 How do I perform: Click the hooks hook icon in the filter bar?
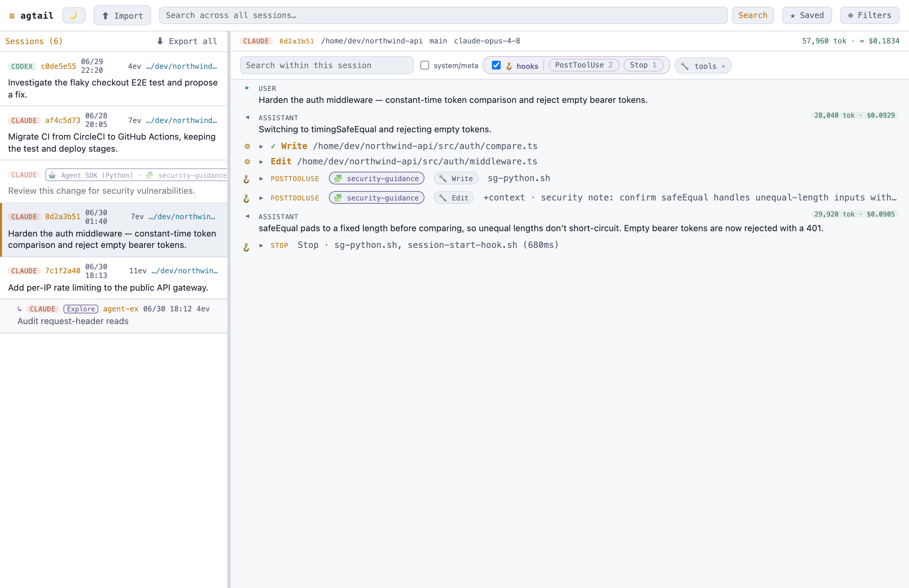(x=509, y=66)
